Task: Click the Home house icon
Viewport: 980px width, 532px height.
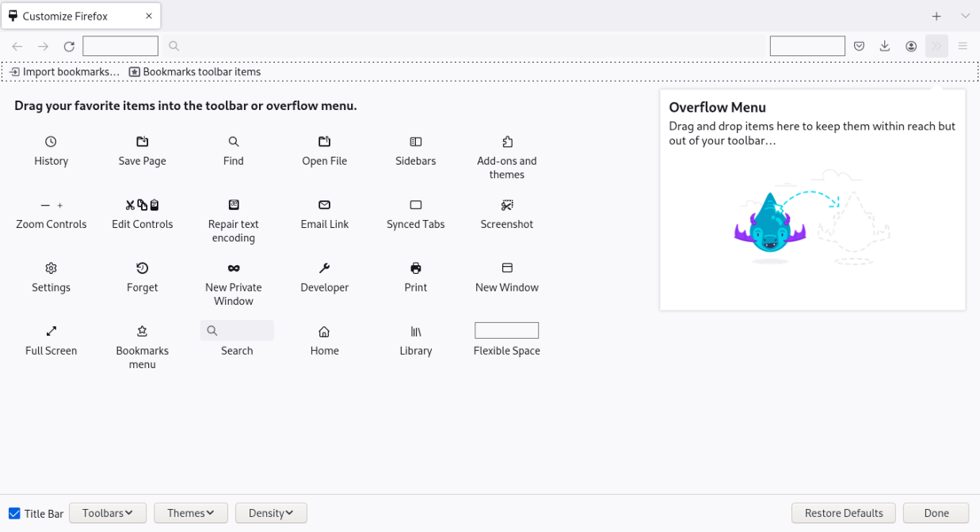Action: click(325, 332)
